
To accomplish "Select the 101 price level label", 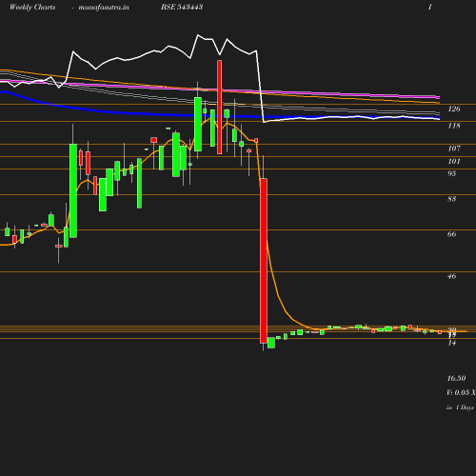I will 454,161.
